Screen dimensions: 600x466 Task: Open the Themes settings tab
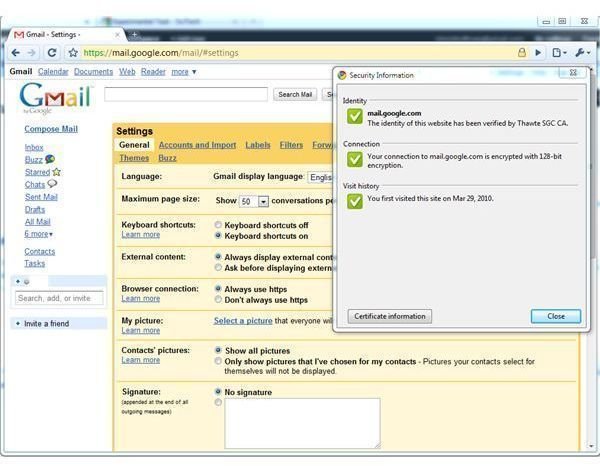coord(134,158)
